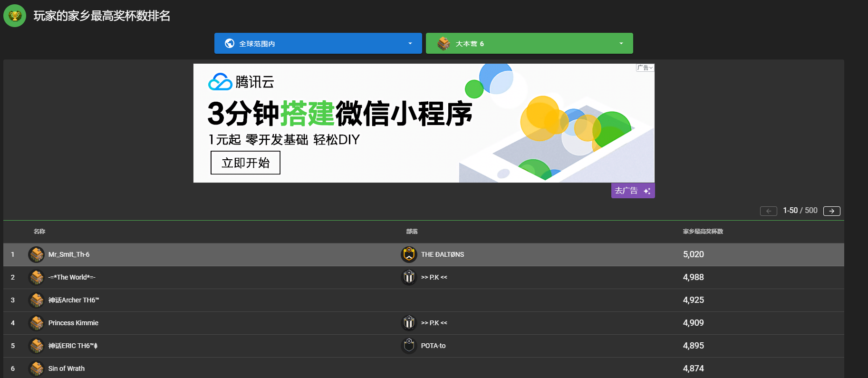Click town hall icon beside 神话Archer TH6™
868x378 pixels.
[x=37, y=300]
